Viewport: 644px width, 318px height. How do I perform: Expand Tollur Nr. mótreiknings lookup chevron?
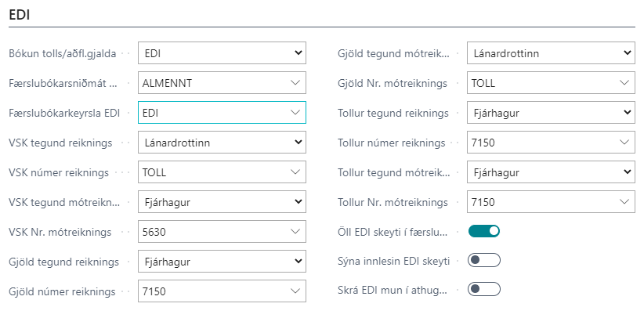click(624, 202)
